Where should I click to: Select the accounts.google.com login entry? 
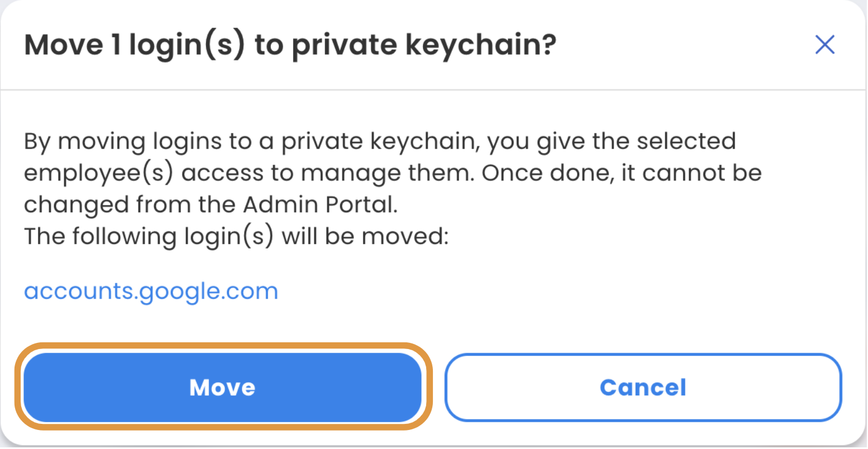point(151,292)
